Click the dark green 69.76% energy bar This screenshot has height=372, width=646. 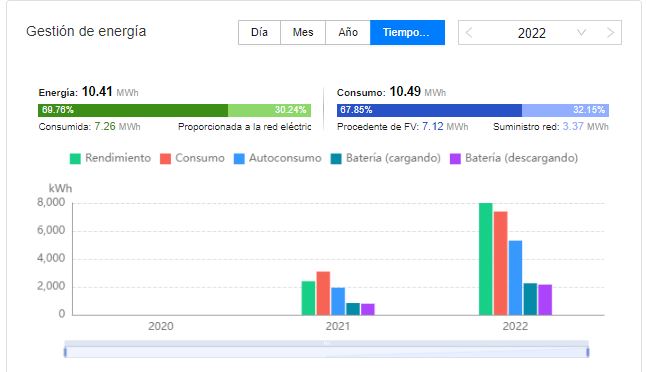pyautogui.click(x=133, y=110)
